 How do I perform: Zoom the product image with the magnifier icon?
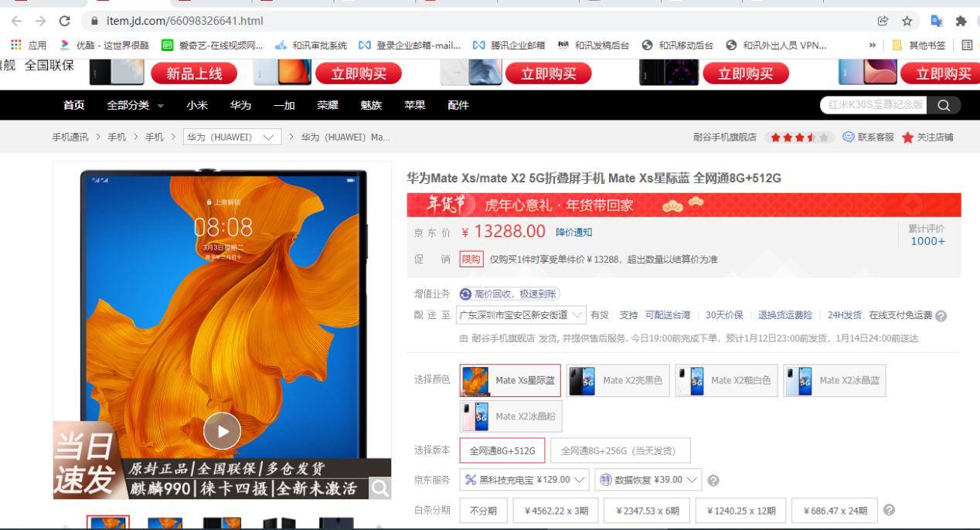click(379, 488)
